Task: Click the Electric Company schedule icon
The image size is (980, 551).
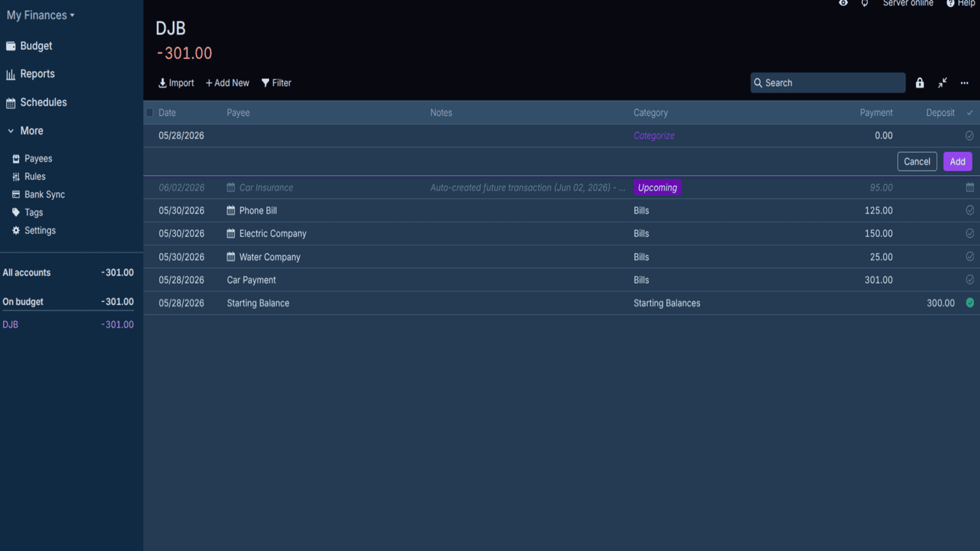Action: tap(231, 233)
